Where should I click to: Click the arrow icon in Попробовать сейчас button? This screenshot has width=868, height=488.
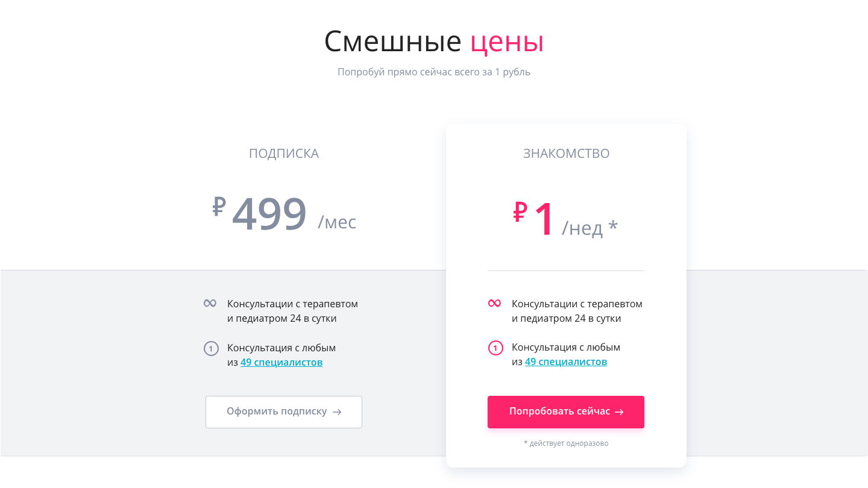[x=619, y=412]
